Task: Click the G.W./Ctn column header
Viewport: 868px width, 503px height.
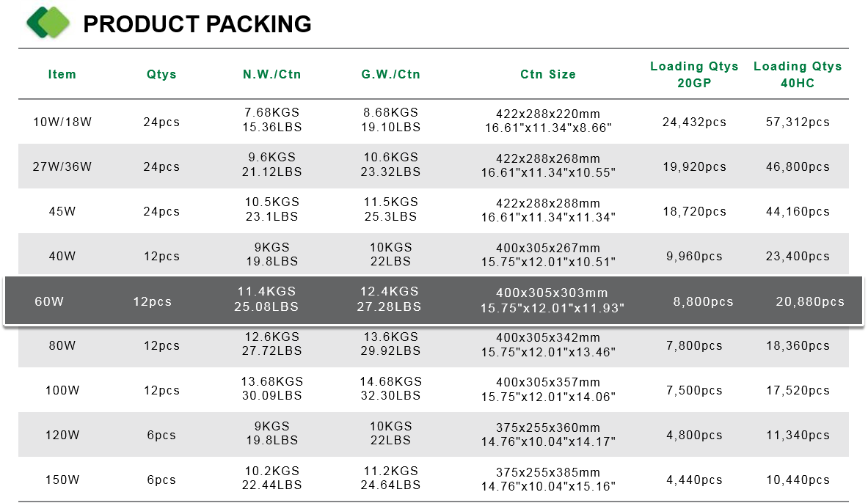Action: 391,74
